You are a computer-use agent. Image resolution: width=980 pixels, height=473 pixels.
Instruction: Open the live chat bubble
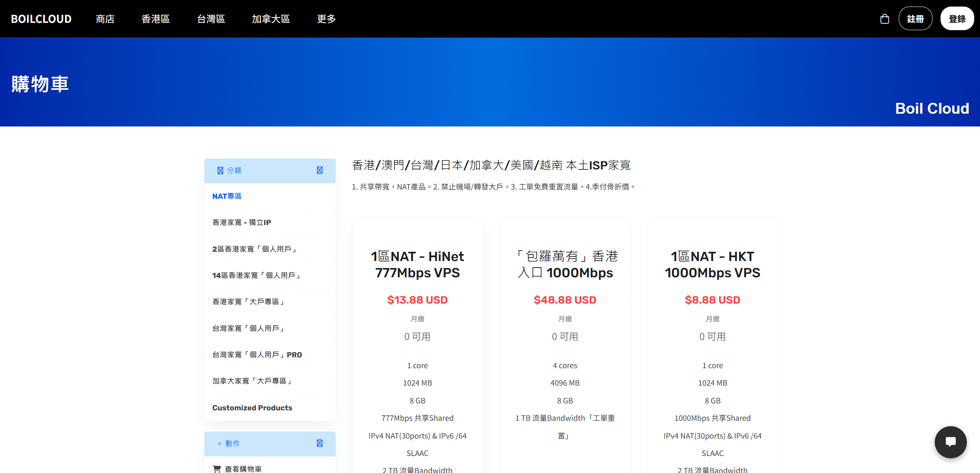pyautogui.click(x=950, y=442)
